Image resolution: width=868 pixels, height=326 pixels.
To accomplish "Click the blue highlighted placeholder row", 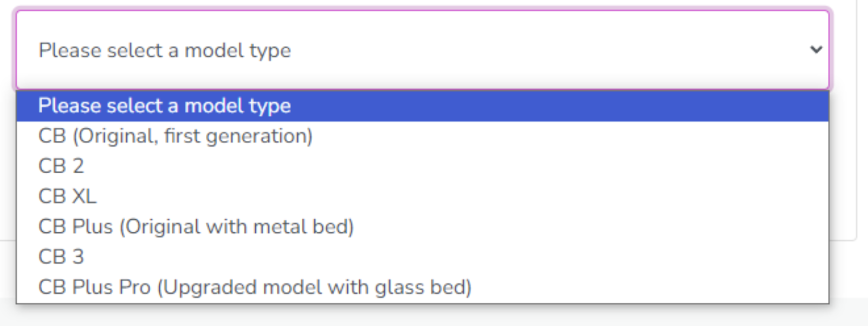I will [422, 106].
